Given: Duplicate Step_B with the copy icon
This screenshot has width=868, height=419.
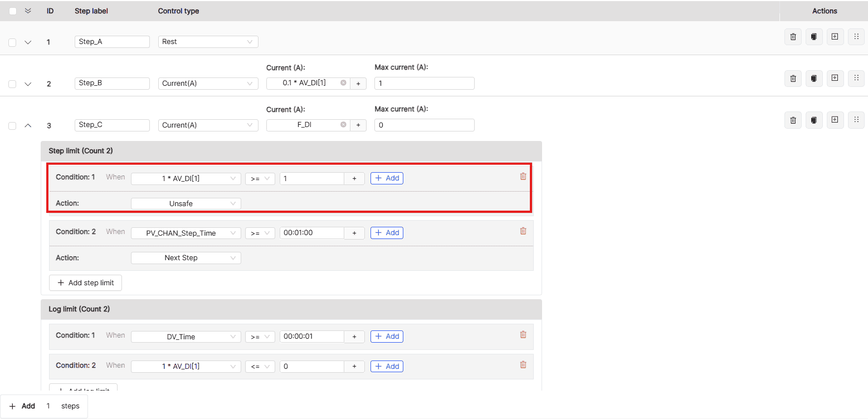Looking at the screenshot, I should (814, 79).
